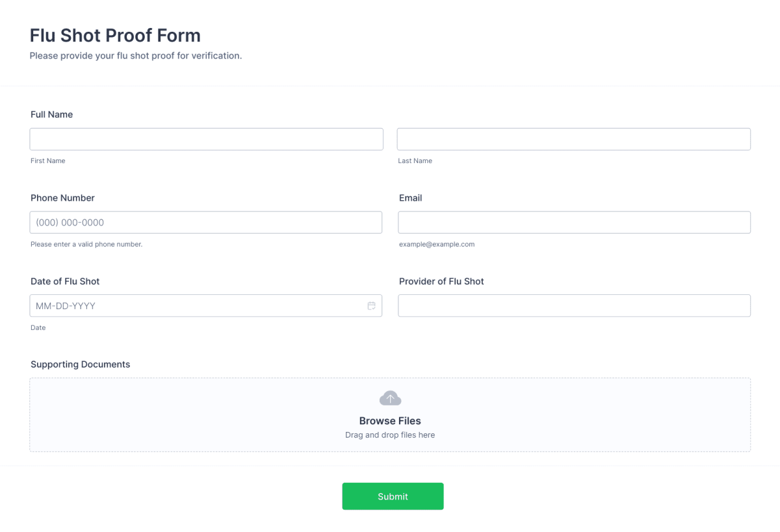Click the Date of Flu Shot field
This screenshot has height=532, width=780.
pyautogui.click(x=195, y=305)
